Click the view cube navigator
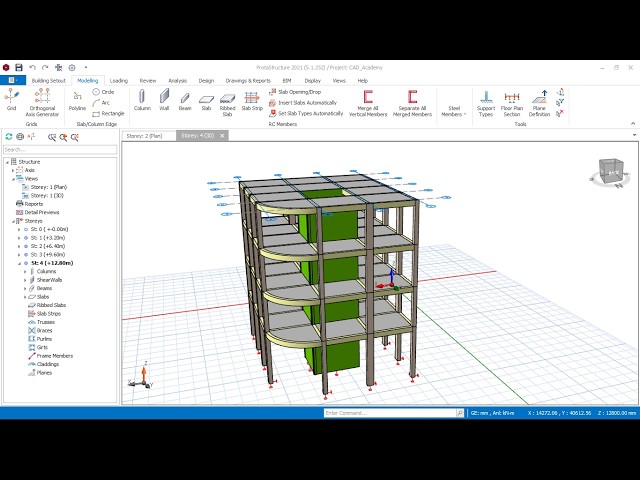Screen dimensions: 640x480 611,173
